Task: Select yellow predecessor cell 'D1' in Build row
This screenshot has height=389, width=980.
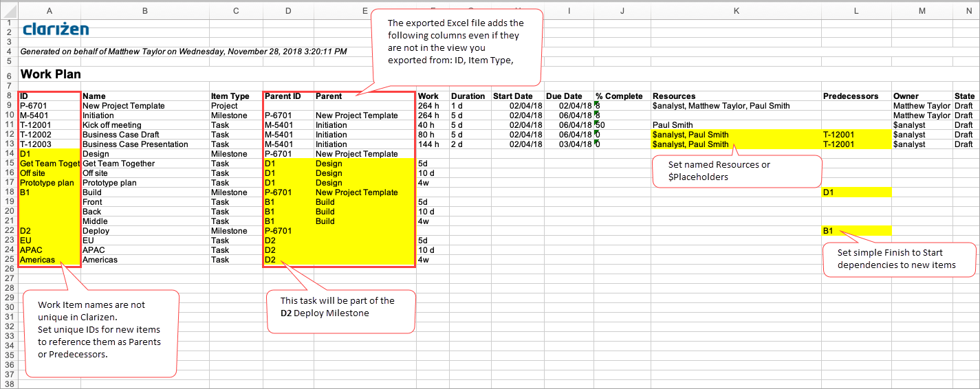Action: point(856,192)
